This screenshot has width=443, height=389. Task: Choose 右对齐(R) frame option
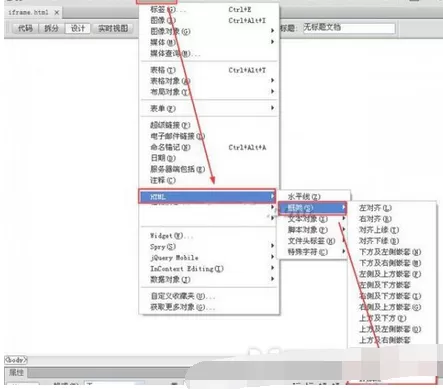[x=392, y=219]
